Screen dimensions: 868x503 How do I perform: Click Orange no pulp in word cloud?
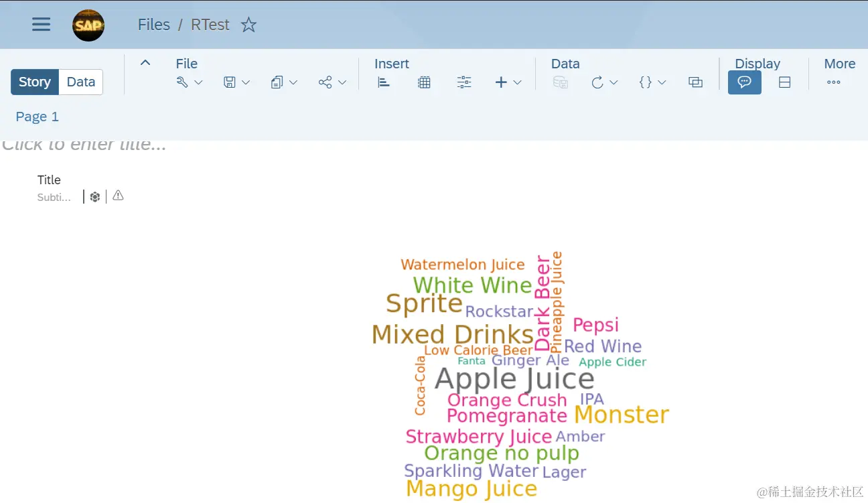click(502, 453)
